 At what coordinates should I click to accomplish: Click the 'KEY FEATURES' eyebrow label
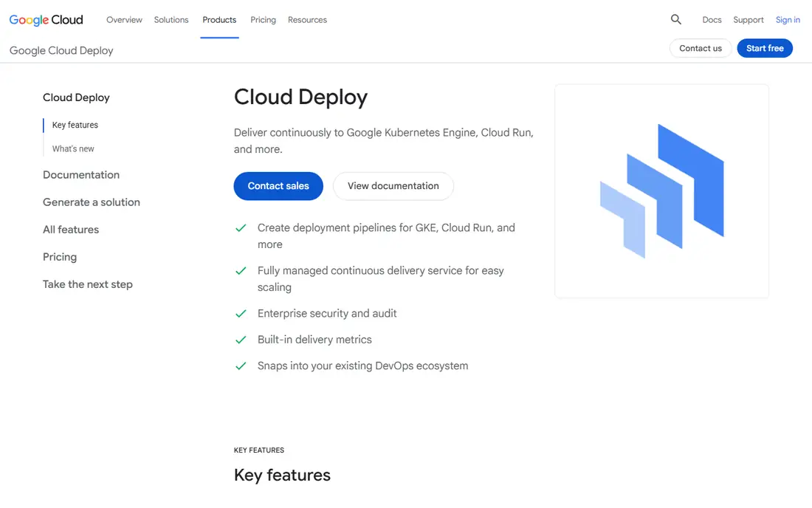[x=259, y=450]
